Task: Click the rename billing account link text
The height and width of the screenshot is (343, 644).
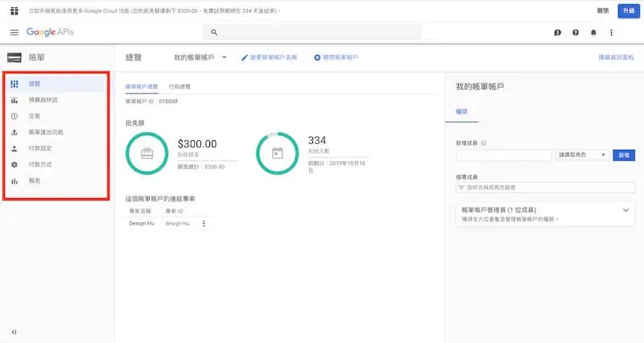Action: [x=274, y=57]
